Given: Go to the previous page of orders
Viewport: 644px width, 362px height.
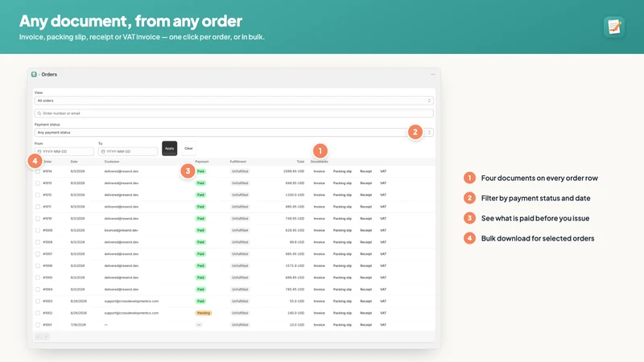Looking at the screenshot, I should point(38,336).
